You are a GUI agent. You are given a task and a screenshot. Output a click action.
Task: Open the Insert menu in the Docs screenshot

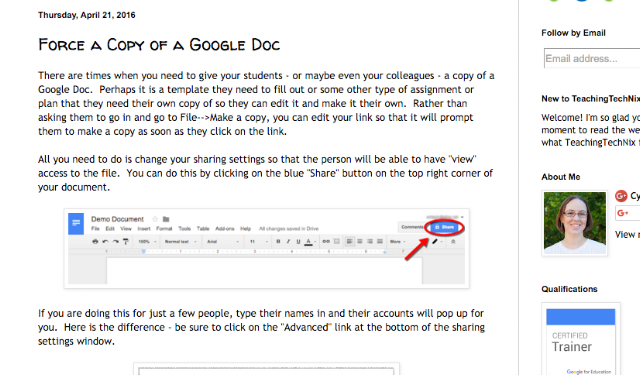point(144,229)
